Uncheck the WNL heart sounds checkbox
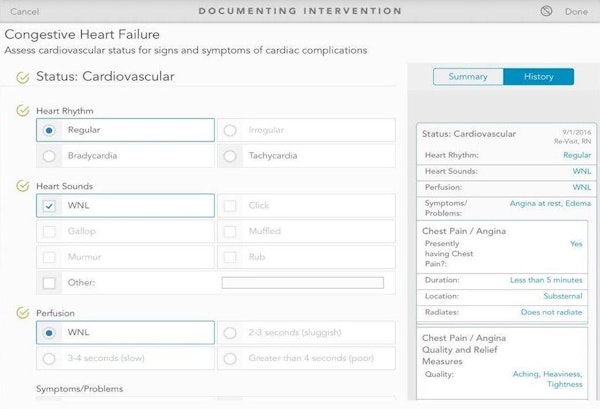This screenshot has height=409, width=600. pyautogui.click(x=49, y=206)
